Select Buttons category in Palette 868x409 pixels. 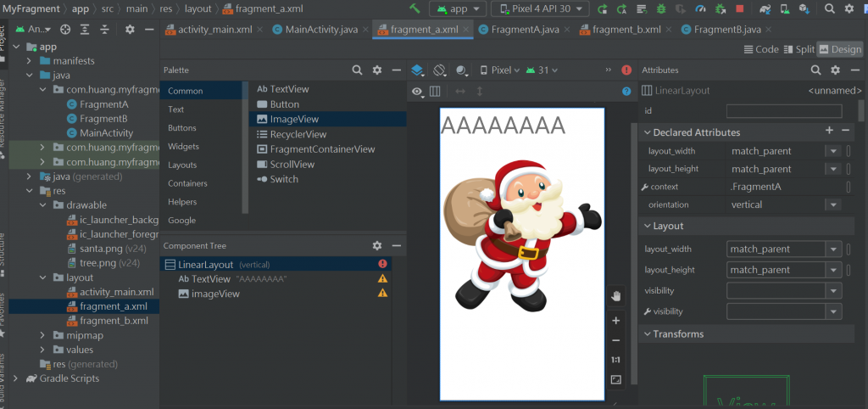click(182, 128)
